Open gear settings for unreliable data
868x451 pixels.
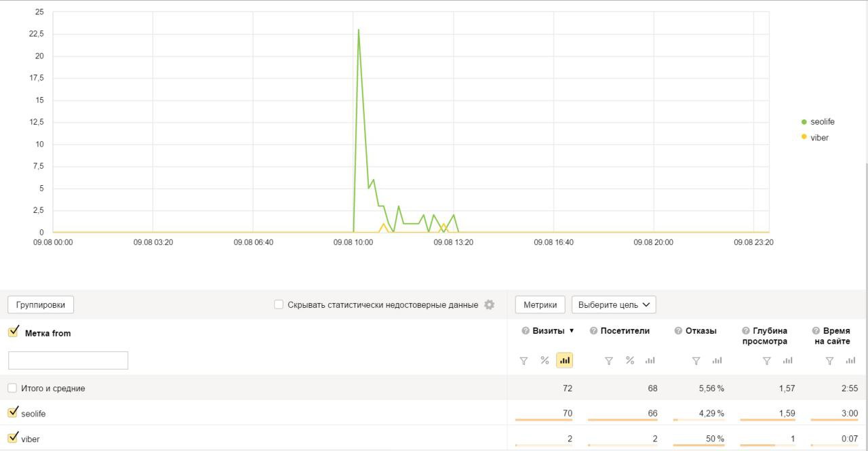(x=490, y=305)
